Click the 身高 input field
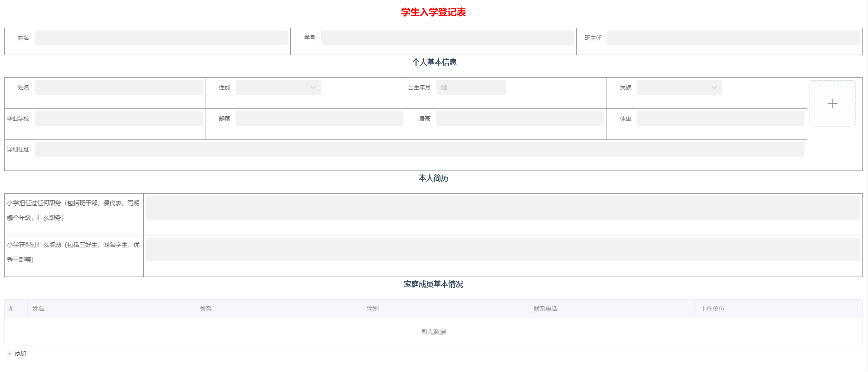This screenshot has height=372, width=868. [519, 119]
